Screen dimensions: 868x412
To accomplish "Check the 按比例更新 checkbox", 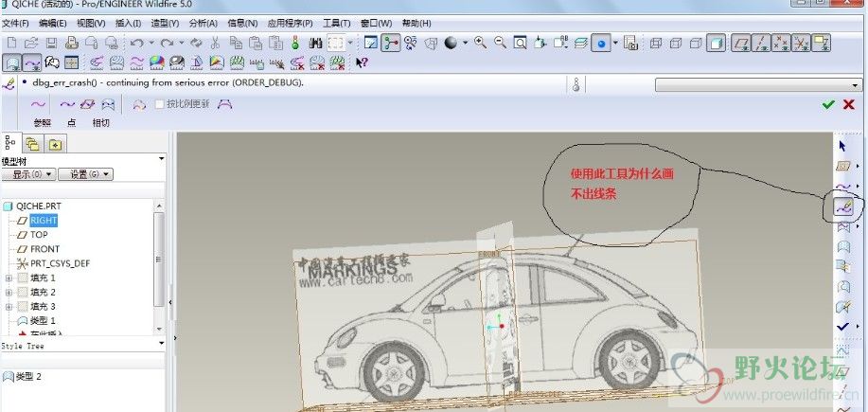I will click(x=159, y=104).
